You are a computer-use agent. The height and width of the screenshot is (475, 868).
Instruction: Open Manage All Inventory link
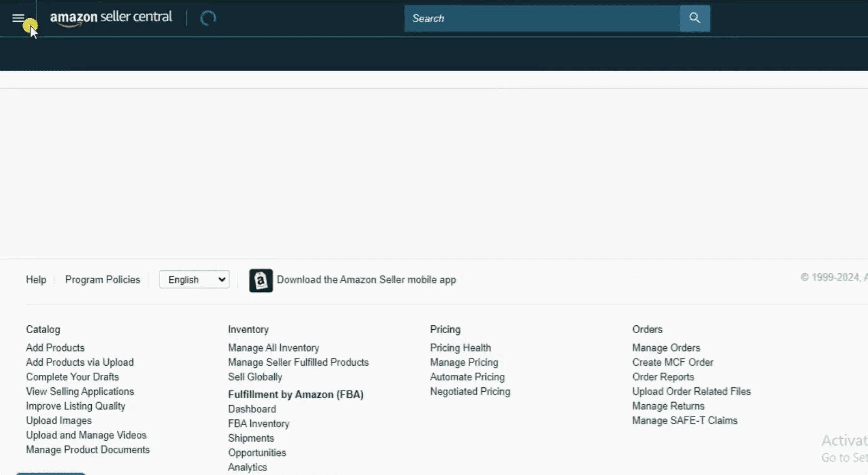tap(273, 348)
